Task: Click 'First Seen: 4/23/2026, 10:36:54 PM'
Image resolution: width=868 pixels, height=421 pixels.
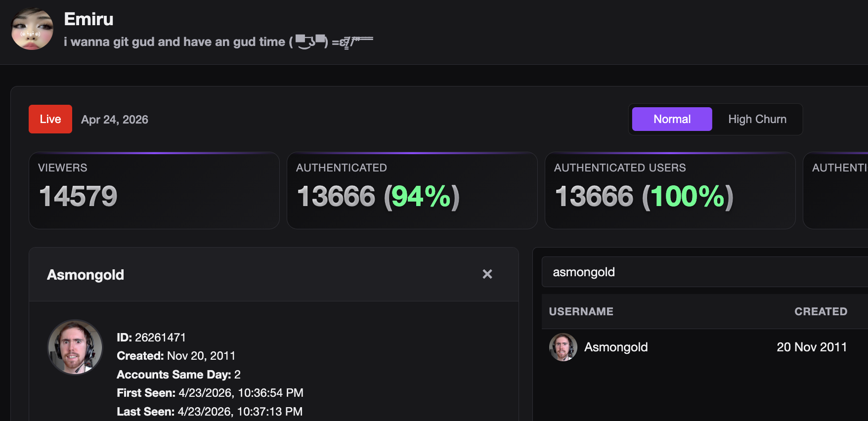Action: tap(210, 393)
